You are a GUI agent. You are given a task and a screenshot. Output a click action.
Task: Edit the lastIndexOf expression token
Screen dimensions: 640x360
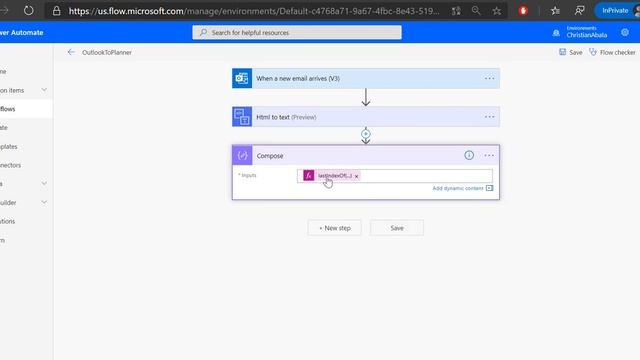point(335,176)
